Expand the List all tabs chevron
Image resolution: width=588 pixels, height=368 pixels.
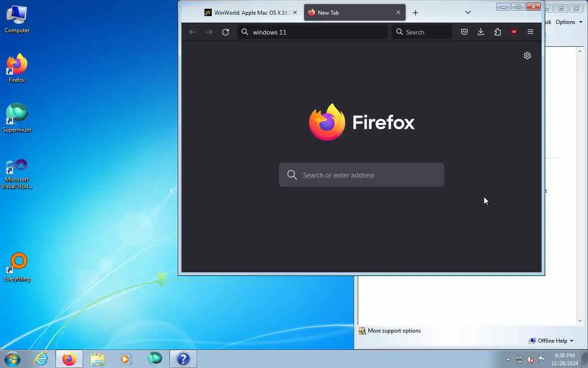coord(468,12)
